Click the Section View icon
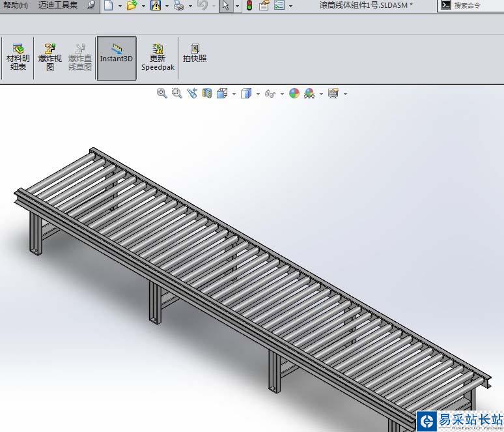 click(x=207, y=93)
